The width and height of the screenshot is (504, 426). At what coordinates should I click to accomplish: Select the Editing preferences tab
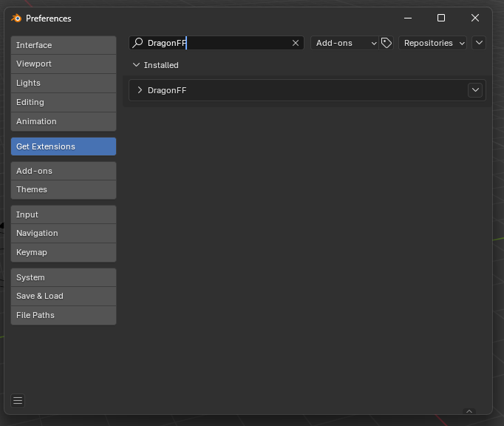click(x=64, y=102)
